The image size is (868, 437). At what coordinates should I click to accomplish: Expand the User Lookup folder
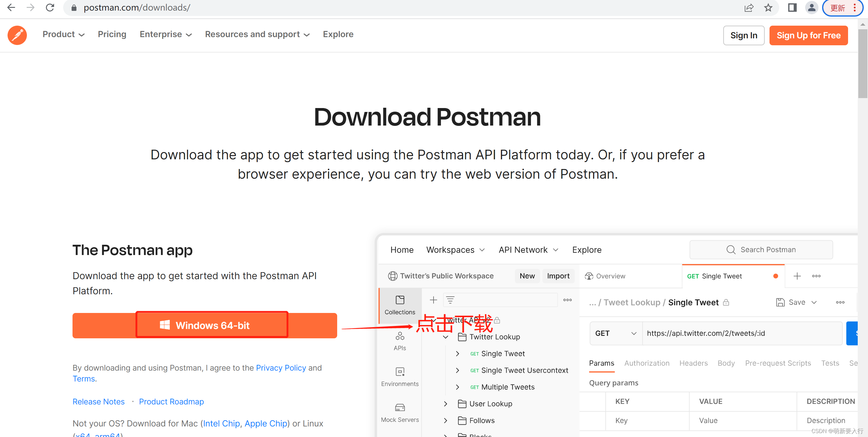click(x=445, y=404)
